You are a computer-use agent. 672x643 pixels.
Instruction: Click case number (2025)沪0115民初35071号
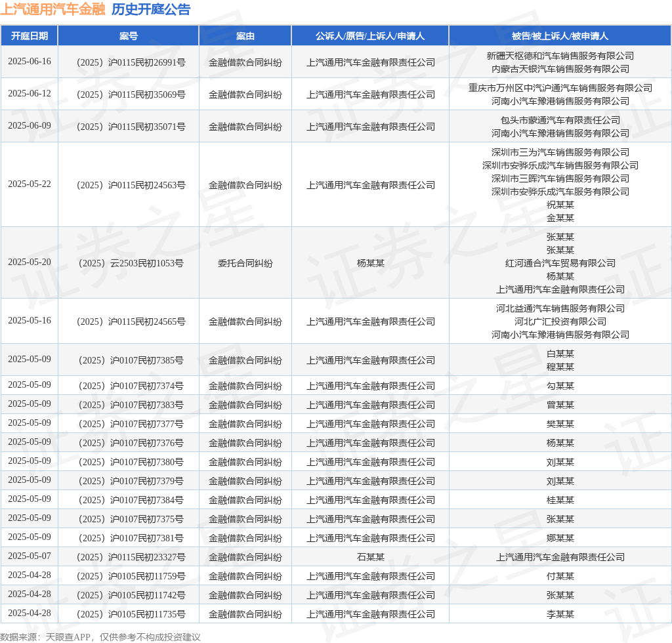(x=131, y=127)
